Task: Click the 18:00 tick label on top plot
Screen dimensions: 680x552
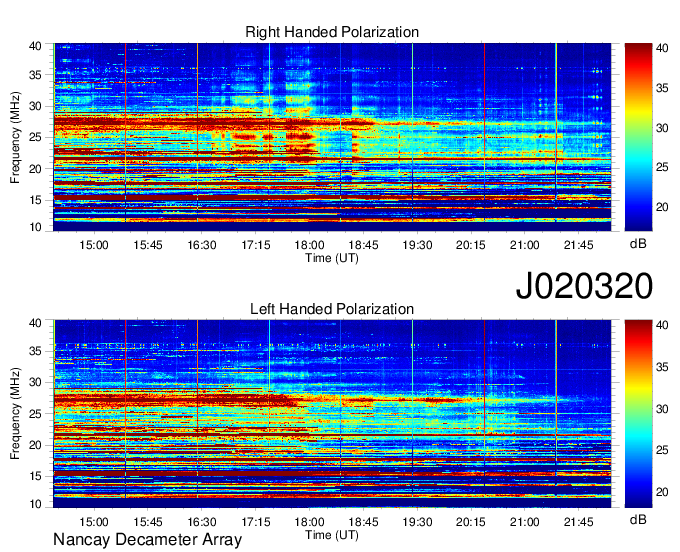Action: pyautogui.click(x=309, y=245)
